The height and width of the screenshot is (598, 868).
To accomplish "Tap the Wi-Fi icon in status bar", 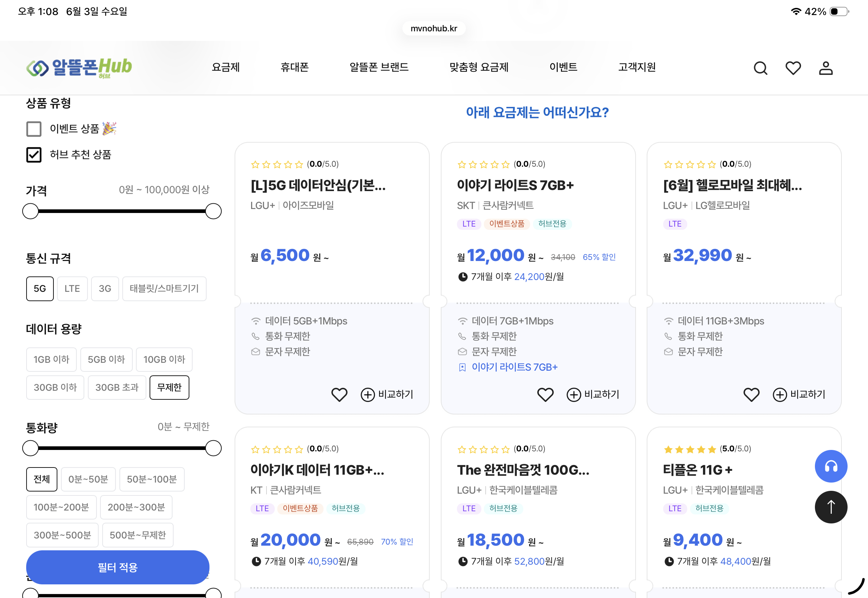I will (x=796, y=11).
